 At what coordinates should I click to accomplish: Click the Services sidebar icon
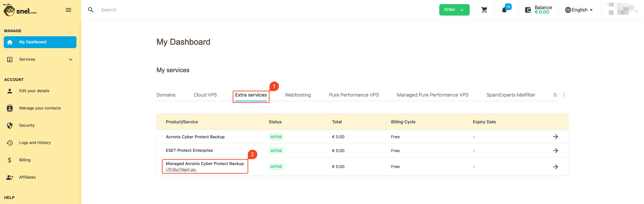10,59
